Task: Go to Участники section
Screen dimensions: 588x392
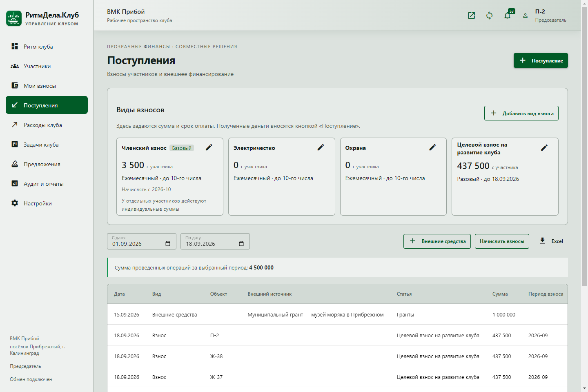Action: pyautogui.click(x=47, y=66)
